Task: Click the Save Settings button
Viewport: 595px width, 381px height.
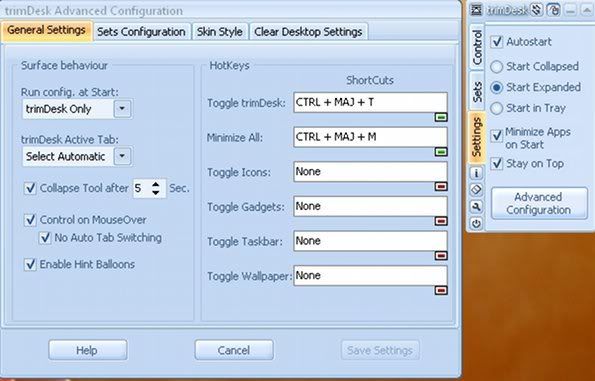Action: click(x=380, y=350)
